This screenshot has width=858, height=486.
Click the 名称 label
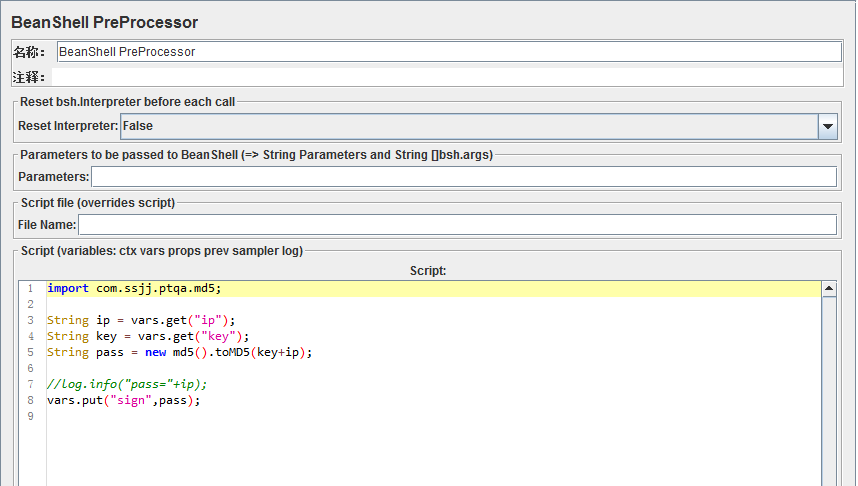(x=29, y=53)
